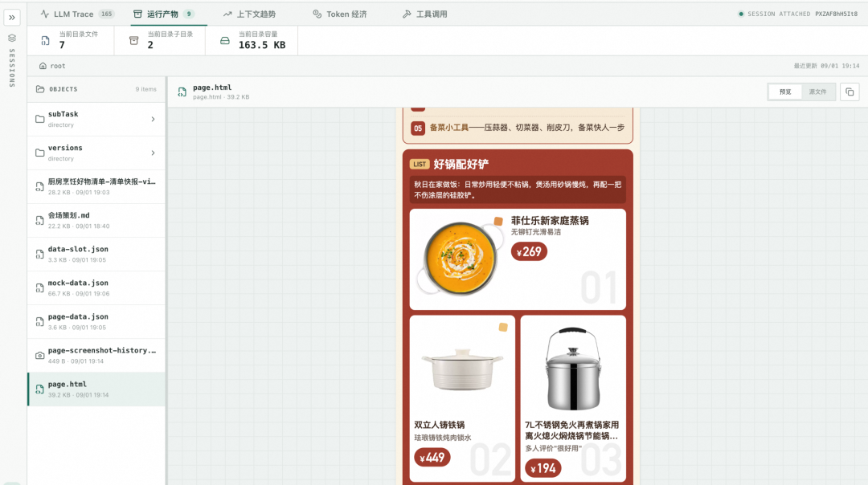Click the layers stack icon above SESSIONS
868x485 pixels.
click(x=11, y=39)
